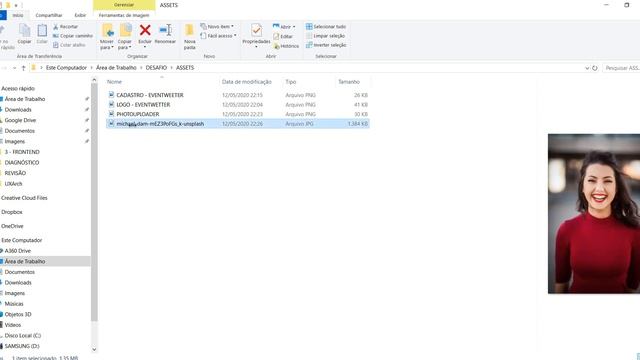This screenshot has width=640, height=360.
Task: Open Ferramentas de Imagem tab
Action: tap(124, 15)
